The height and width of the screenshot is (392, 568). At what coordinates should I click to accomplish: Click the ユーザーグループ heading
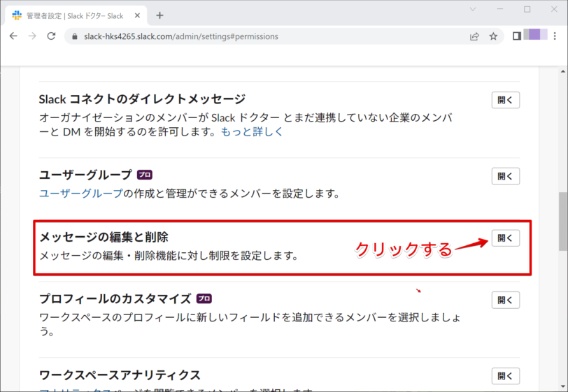tap(85, 175)
